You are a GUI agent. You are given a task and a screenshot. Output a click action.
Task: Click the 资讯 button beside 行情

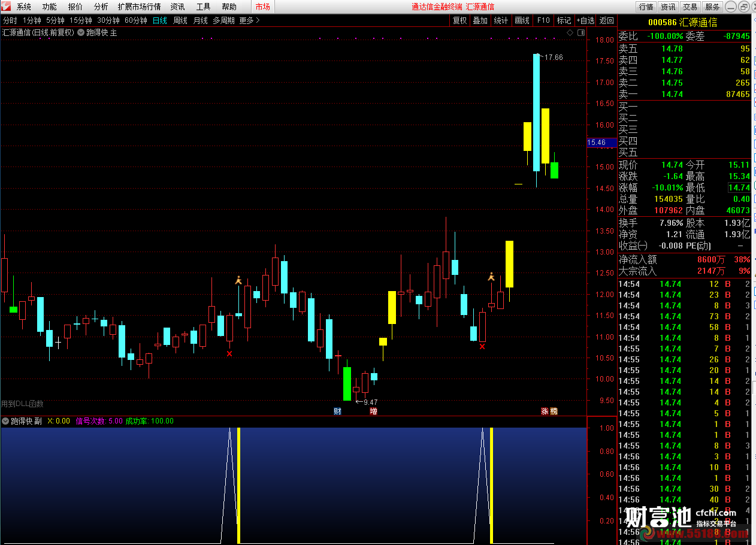coord(668,7)
